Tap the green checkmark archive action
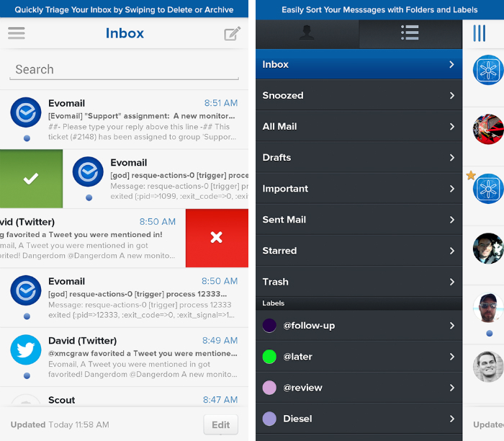The image size is (504, 441). [x=31, y=179]
